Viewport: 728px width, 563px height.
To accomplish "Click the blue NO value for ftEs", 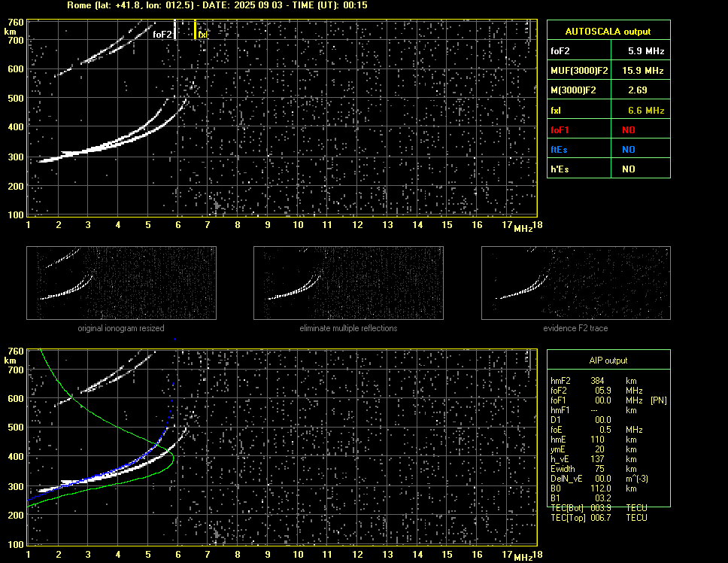I will (x=629, y=150).
